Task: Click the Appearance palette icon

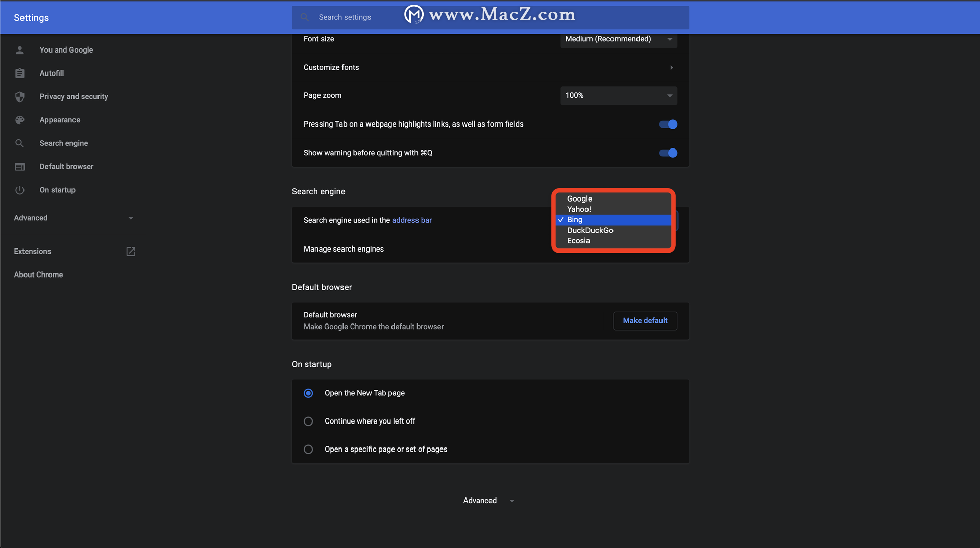Action: coord(20,120)
